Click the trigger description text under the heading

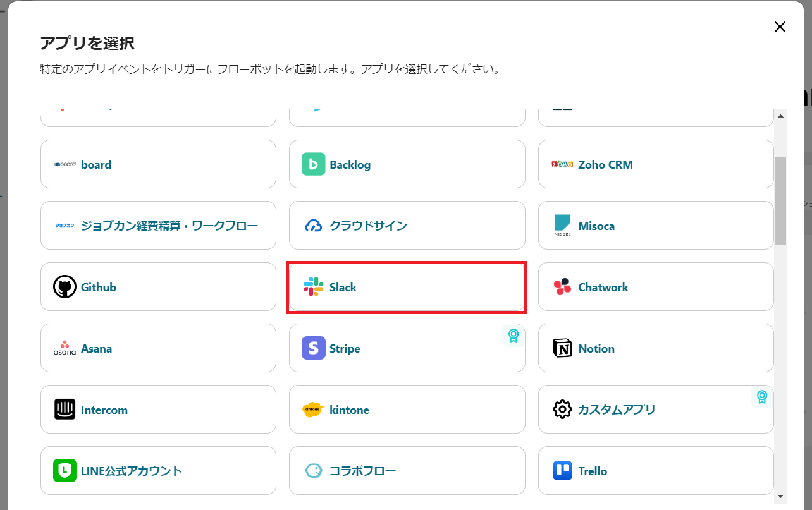pos(270,69)
